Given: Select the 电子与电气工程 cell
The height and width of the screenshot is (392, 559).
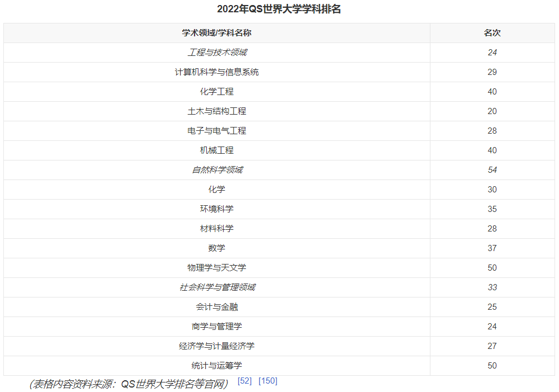Looking at the screenshot, I should click(x=217, y=131).
